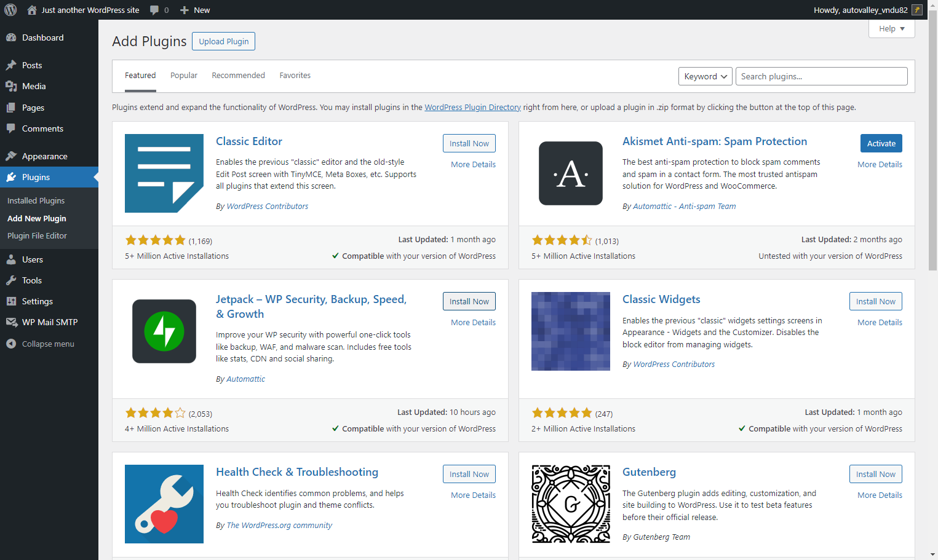
Task: Click the WordPress logo in admin bar
Action: [10, 10]
